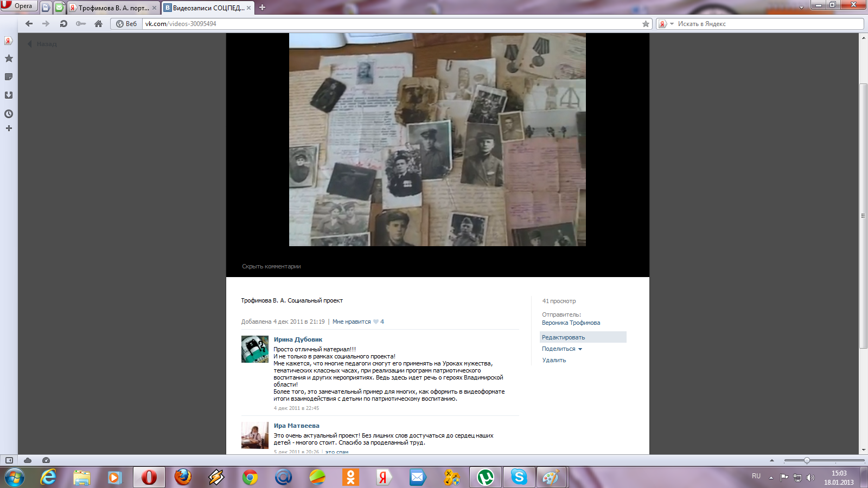Go to the home page icon
Viewport: 868px width, 488px height.
pyautogui.click(x=98, y=24)
